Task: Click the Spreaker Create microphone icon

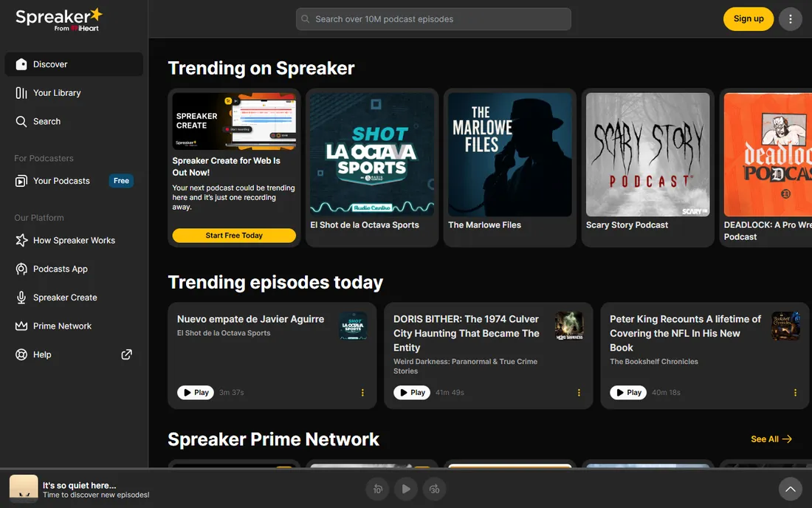Action: tap(21, 298)
